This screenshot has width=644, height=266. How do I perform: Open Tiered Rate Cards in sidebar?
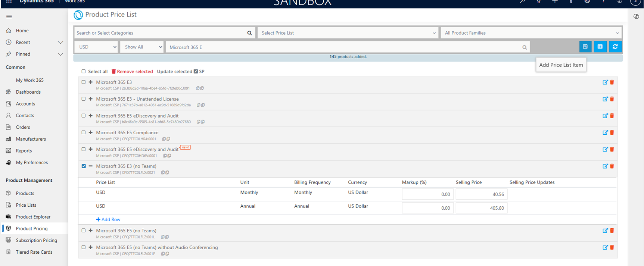(x=34, y=252)
